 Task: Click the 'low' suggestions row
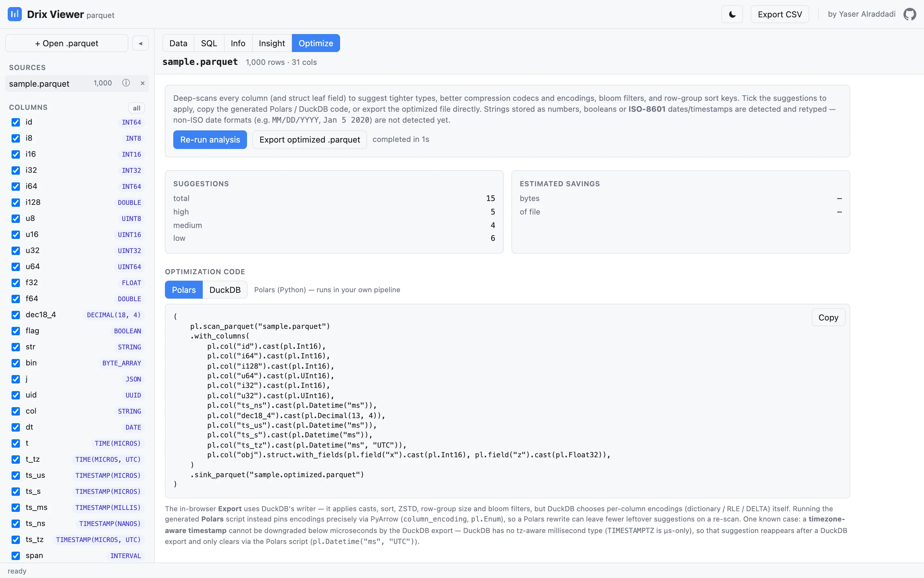coord(334,238)
